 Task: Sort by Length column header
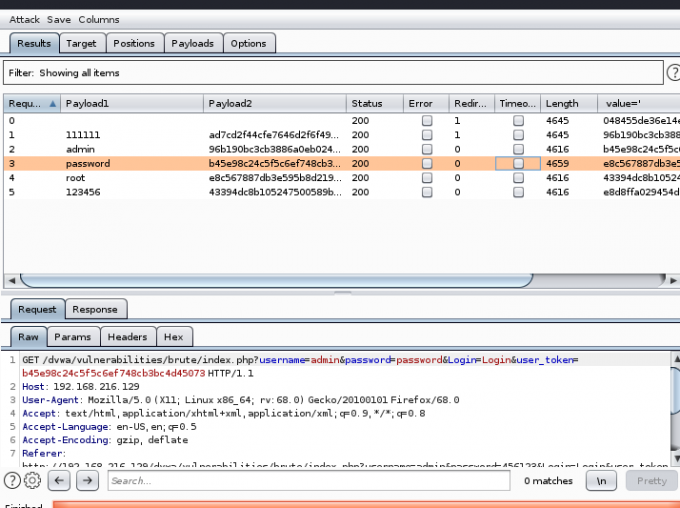tap(569, 104)
